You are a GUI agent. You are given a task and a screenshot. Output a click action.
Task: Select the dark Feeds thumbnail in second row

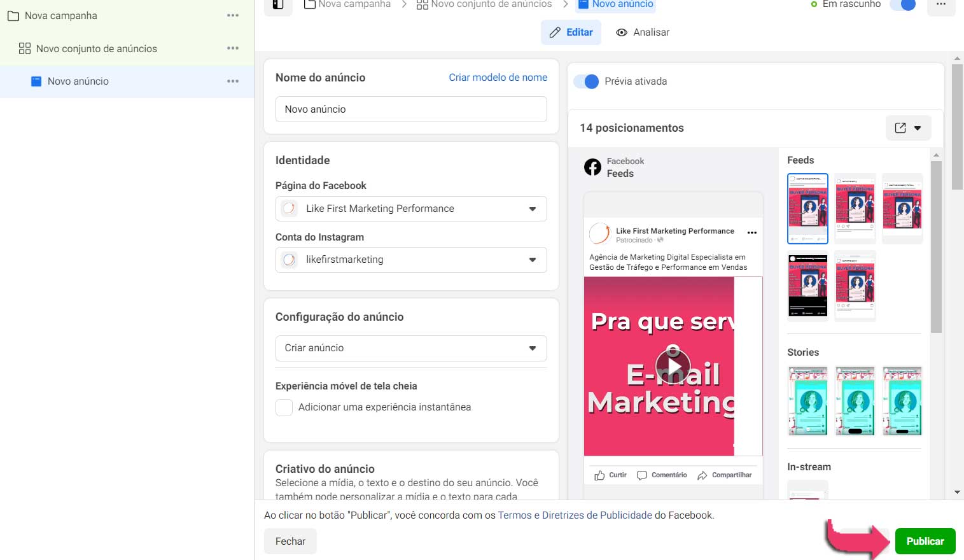click(x=807, y=286)
